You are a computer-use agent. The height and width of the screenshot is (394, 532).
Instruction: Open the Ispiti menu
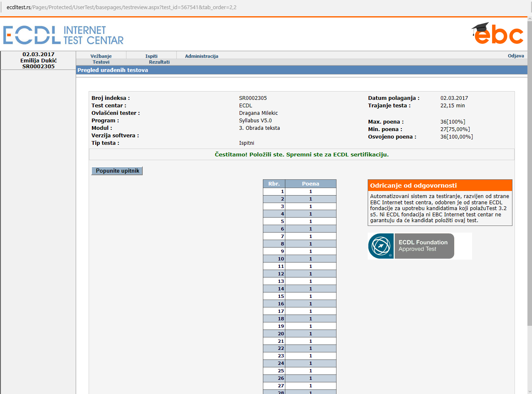coord(151,56)
